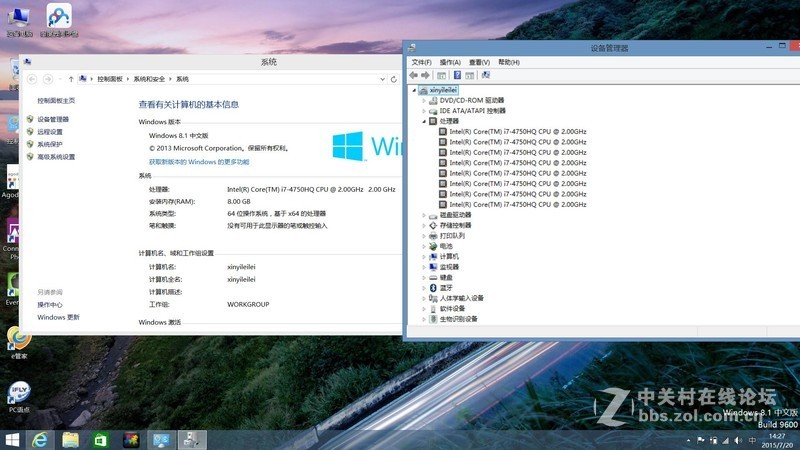Screen dimensions: 800x450
Task: Click 控制面板 breadcrumb in address bar
Action: (110, 79)
